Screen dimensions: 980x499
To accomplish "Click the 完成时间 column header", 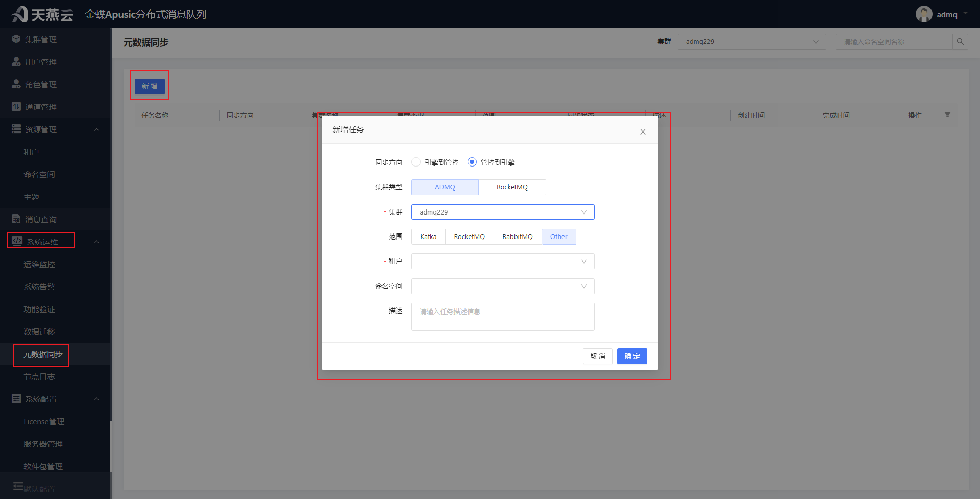I will [837, 115].
